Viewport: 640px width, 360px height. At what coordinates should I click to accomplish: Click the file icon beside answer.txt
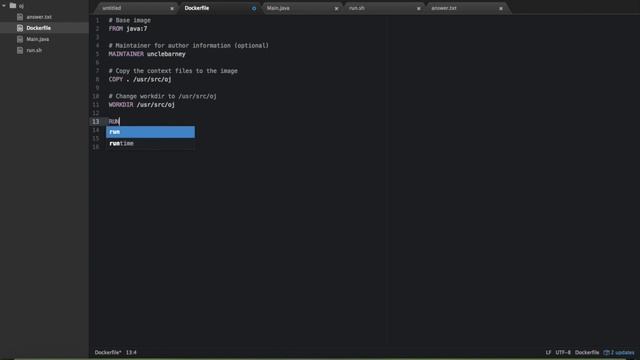coord(20,17)
